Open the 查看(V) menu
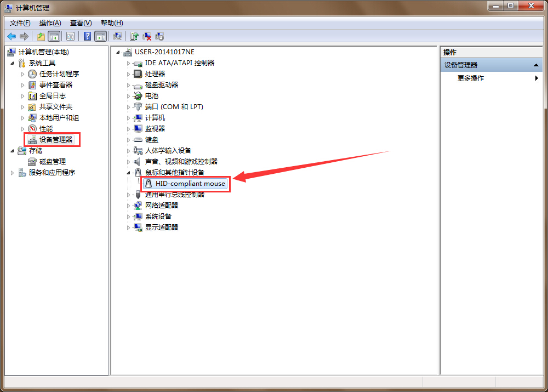 (81, 23)
